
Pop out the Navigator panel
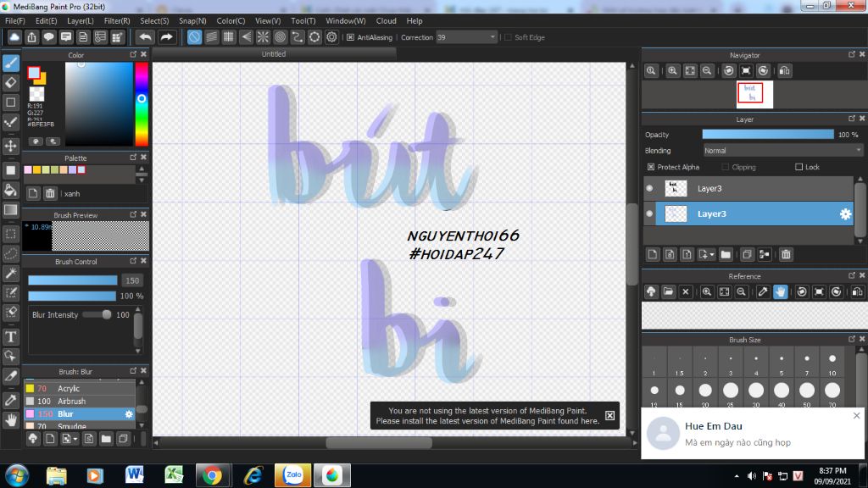click(851, 54)
